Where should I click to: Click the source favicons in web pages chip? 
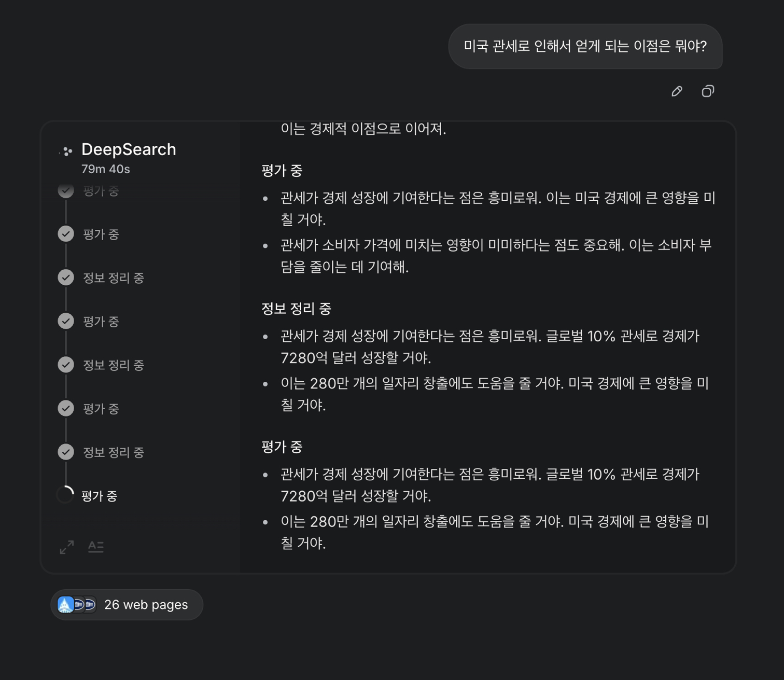(77, 605)
